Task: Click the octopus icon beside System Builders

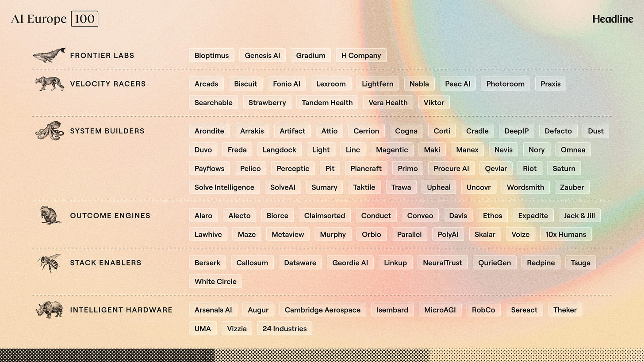Action: pos(50,131)
